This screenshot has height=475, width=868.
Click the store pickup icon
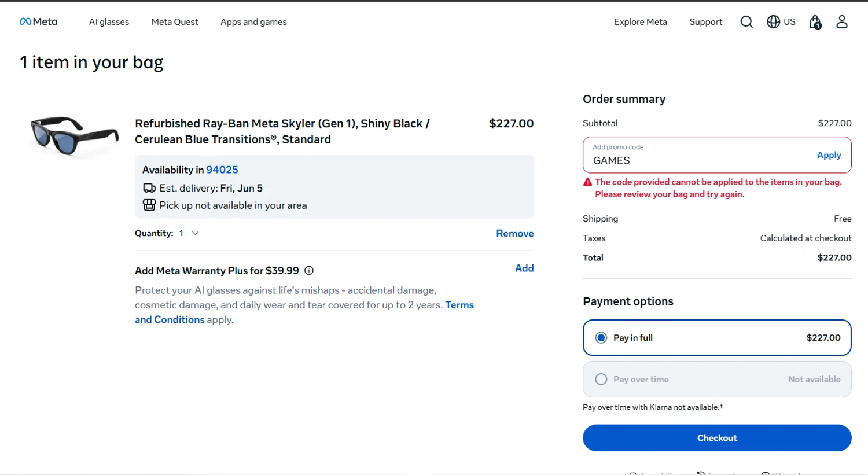tap(149, 205)
